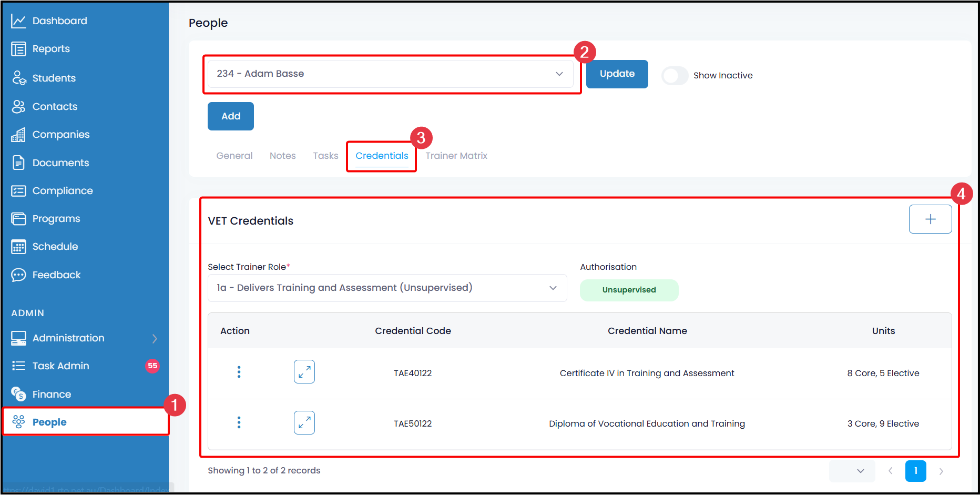Open the Programs link in sidebar
The width and height of the screenshot is (980, 495).
(56, 219)
